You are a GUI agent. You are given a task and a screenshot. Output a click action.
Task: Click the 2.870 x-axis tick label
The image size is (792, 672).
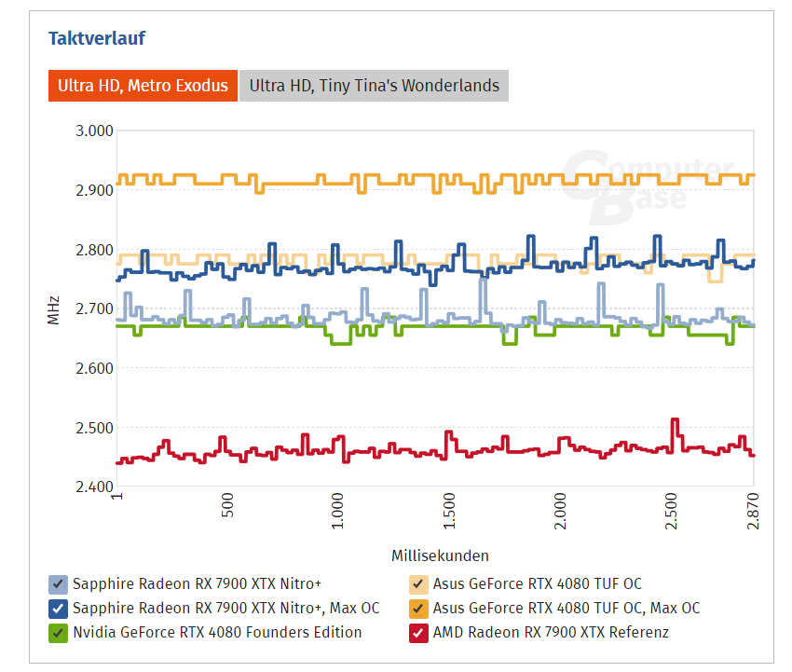pyautogui.click(x=754, y=513)
